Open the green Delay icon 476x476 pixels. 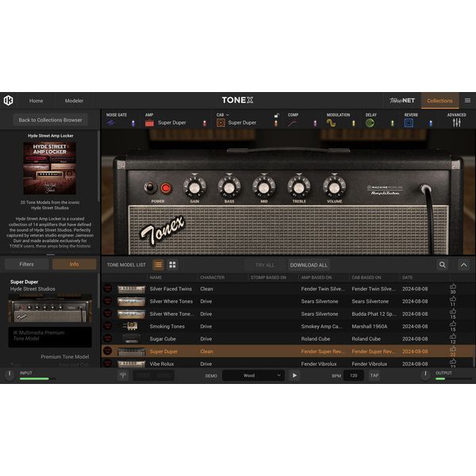pos(370,123)
